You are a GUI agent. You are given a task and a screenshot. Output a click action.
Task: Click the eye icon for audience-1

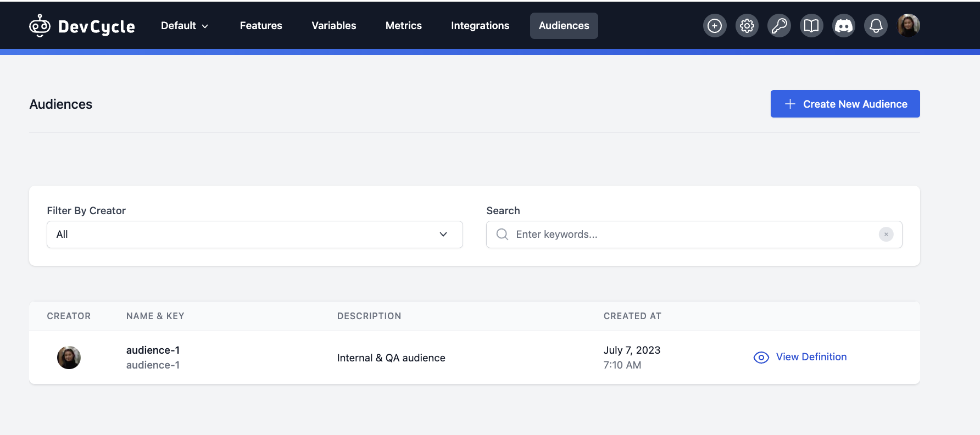coord(761,358)
